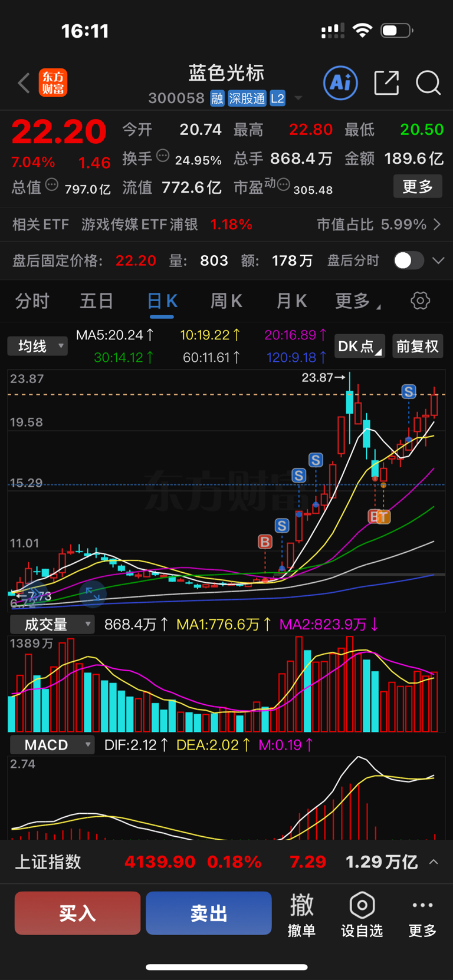
Task: Tap the 撤单 cancel order button
Action: click(301, 914)
